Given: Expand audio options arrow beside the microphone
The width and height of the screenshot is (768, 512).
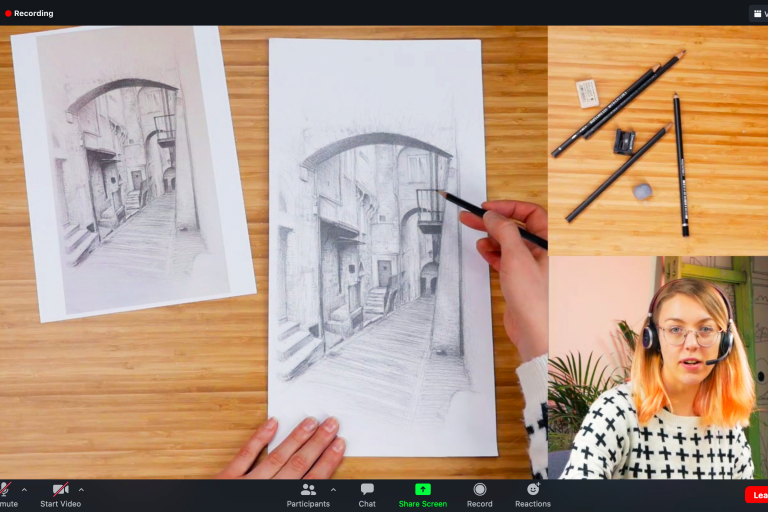Looking at the screenshot, I should tap(24, 490).
